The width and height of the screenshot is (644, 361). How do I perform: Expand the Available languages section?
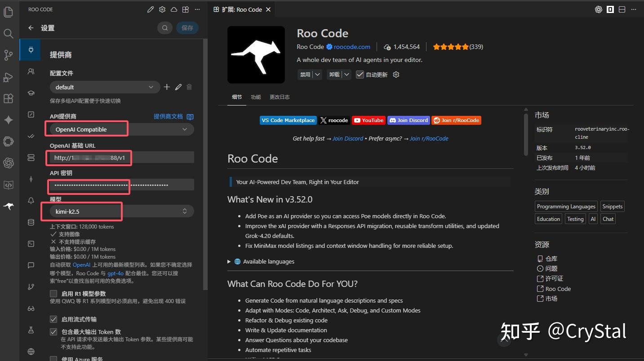[261, 261]
